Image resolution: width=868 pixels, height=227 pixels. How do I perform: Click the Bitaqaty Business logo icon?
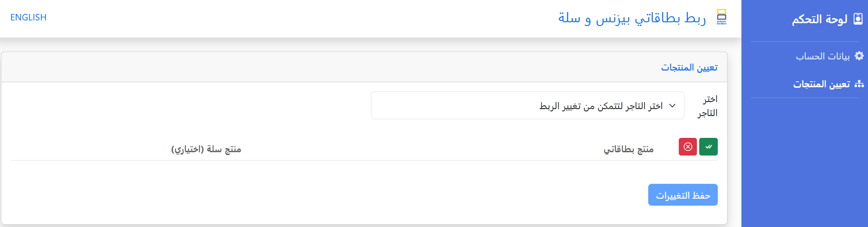pos(722,17)
